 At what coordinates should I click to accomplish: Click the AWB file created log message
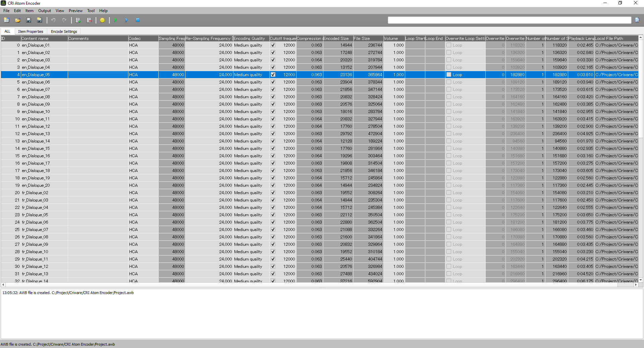[x=68, y=293]
